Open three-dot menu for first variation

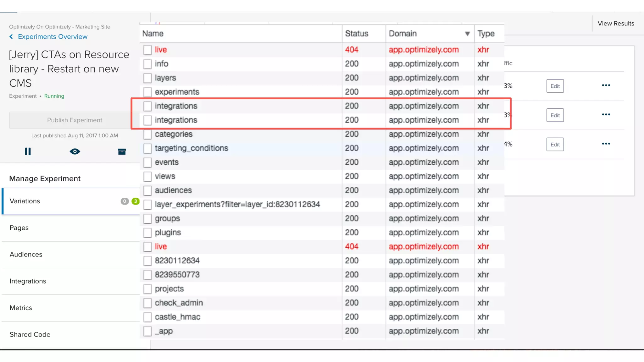click(606, 85)
